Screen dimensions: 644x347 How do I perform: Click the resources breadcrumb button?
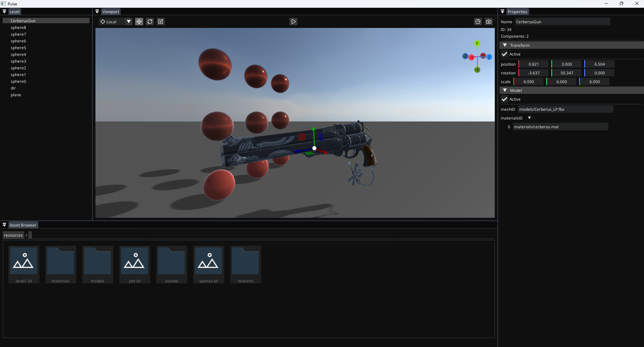pos(13,235)
